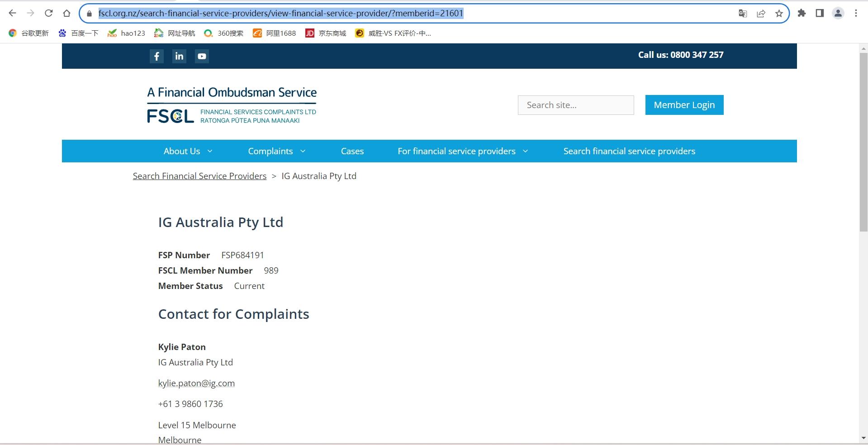Click the IG Australia Pty Ltd heading
The height and width of the screenshot is (445, 868).
[221, 222]
